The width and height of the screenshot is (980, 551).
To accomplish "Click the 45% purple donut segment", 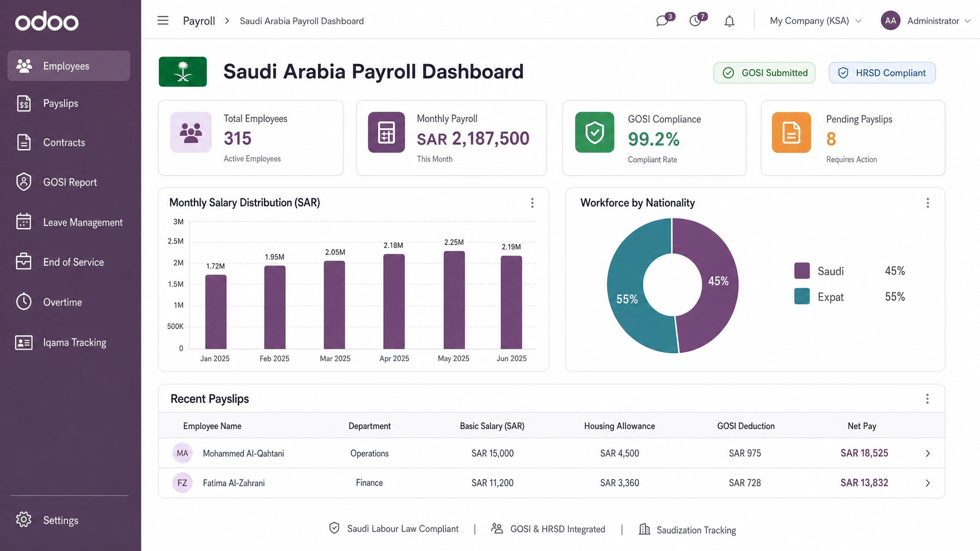I will point(718,281).
